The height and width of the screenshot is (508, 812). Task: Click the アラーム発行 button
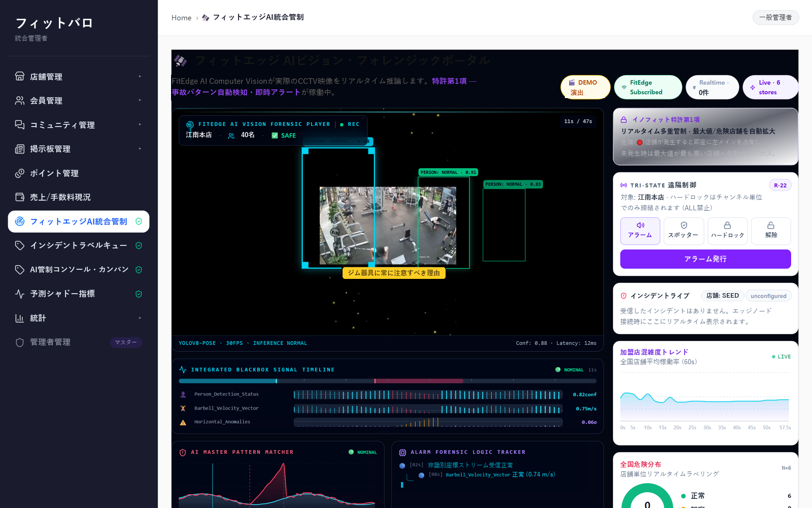(x=705, y=259)
